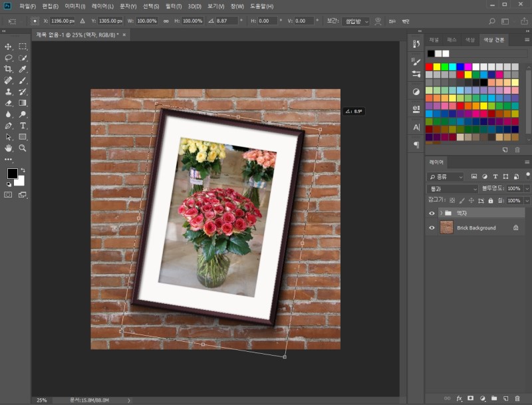Choose the Hand tool
The width and height of the screenshot is (532, 405).
pos(9,148)
